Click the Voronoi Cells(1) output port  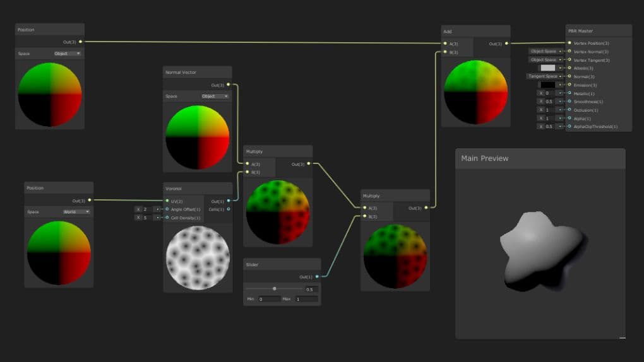click(x=229, y=209)
